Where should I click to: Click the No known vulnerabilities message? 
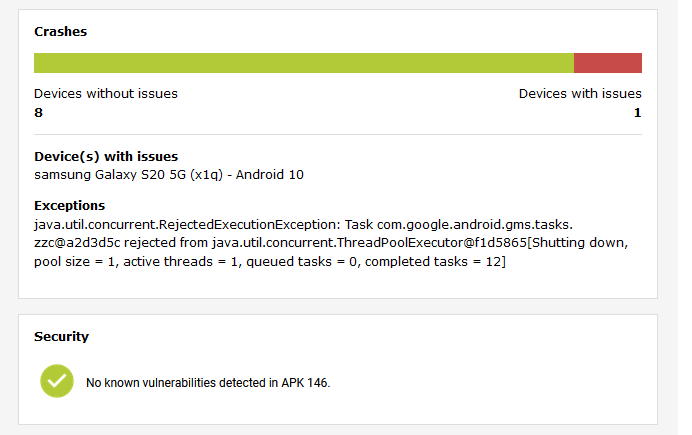coord(207,382)
